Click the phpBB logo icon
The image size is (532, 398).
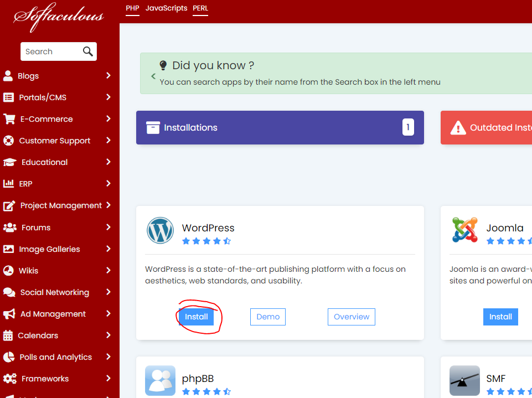[161, 380]
